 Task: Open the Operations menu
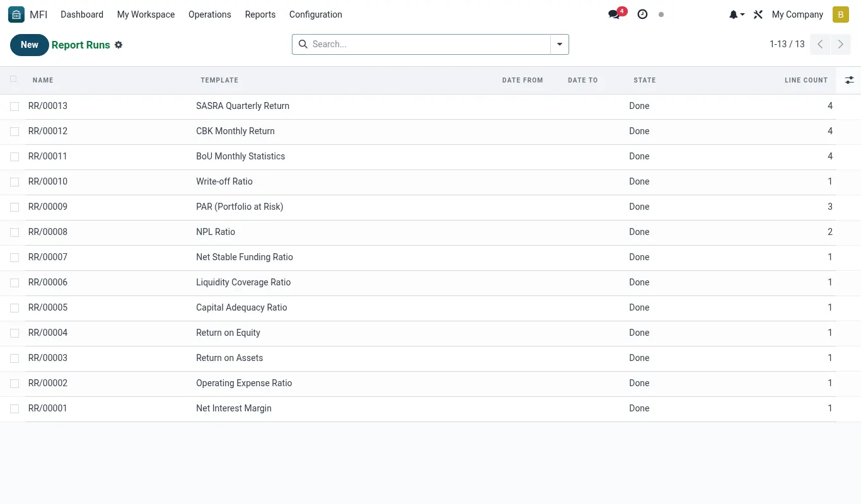tap(210, 14)
